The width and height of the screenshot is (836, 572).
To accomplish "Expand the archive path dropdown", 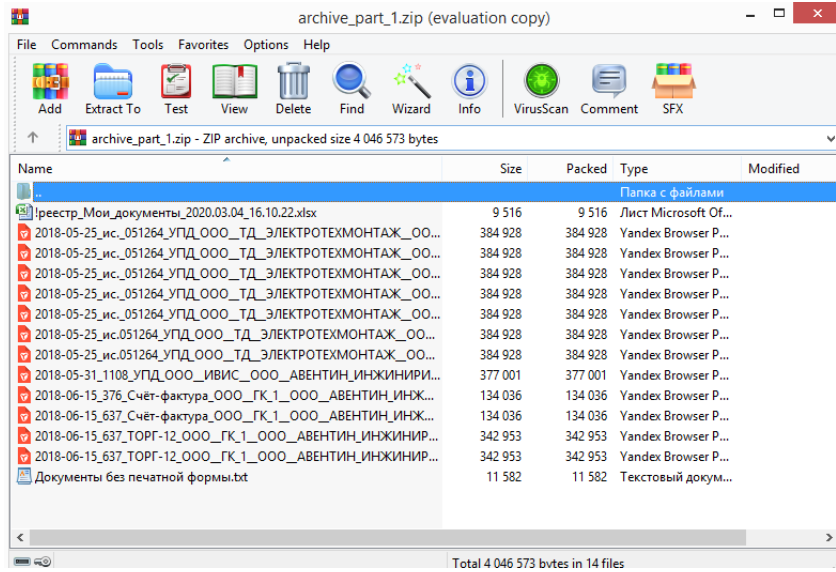I will [830, 139].
